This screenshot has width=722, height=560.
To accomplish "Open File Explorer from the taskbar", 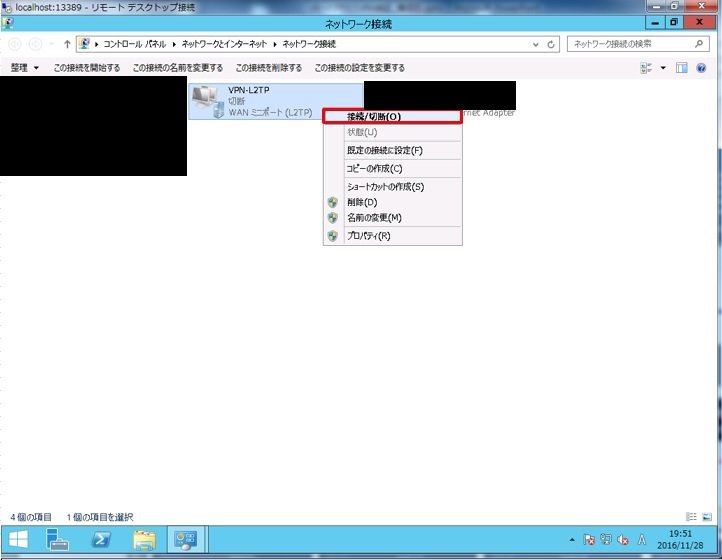I will click(144, 541).
